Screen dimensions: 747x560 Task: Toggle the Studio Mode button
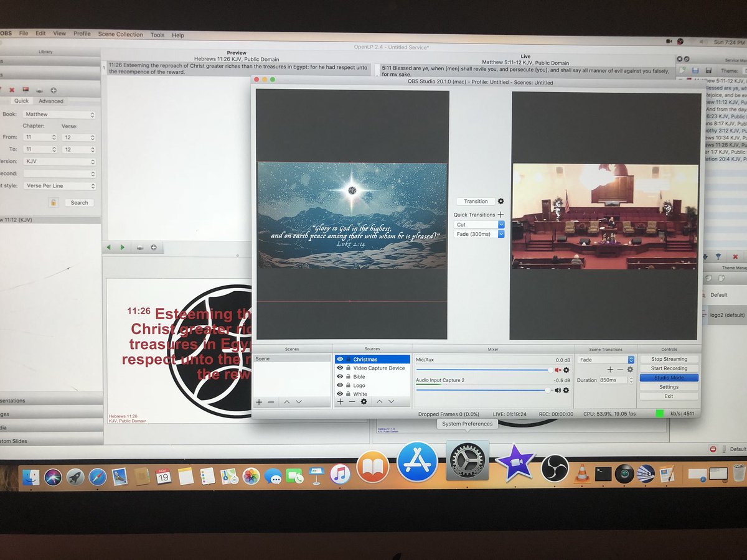click(669, 378)
